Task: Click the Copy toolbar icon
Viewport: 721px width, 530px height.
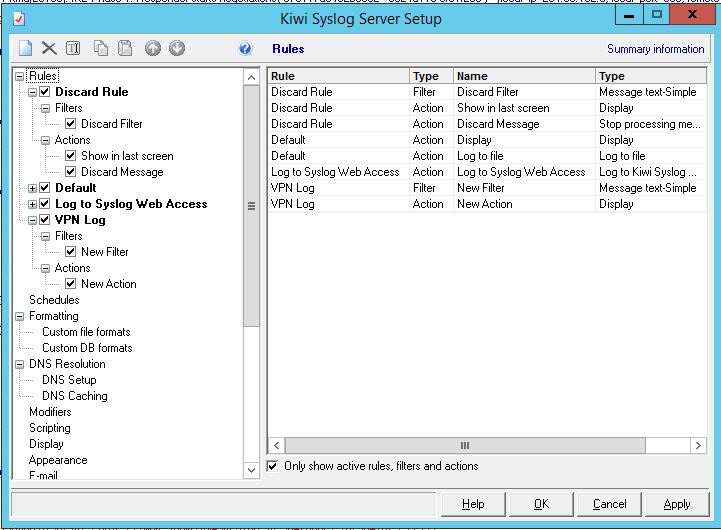Action: click(101, 48)
